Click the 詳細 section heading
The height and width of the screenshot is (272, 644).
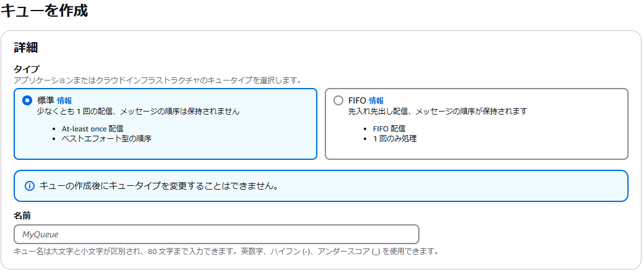[26, 47]
